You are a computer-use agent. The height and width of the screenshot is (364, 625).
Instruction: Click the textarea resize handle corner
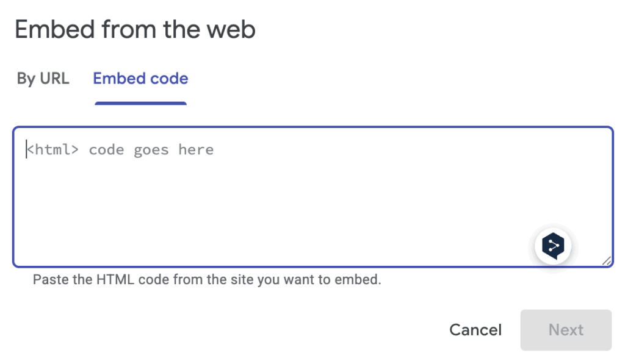pos(606,260)
